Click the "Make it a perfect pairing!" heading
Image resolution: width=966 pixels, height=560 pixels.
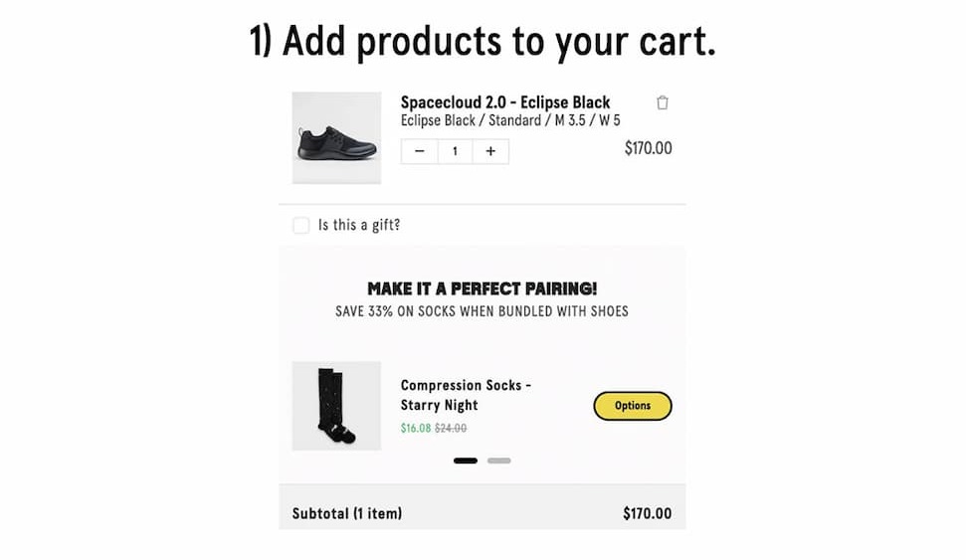(483, 289)
